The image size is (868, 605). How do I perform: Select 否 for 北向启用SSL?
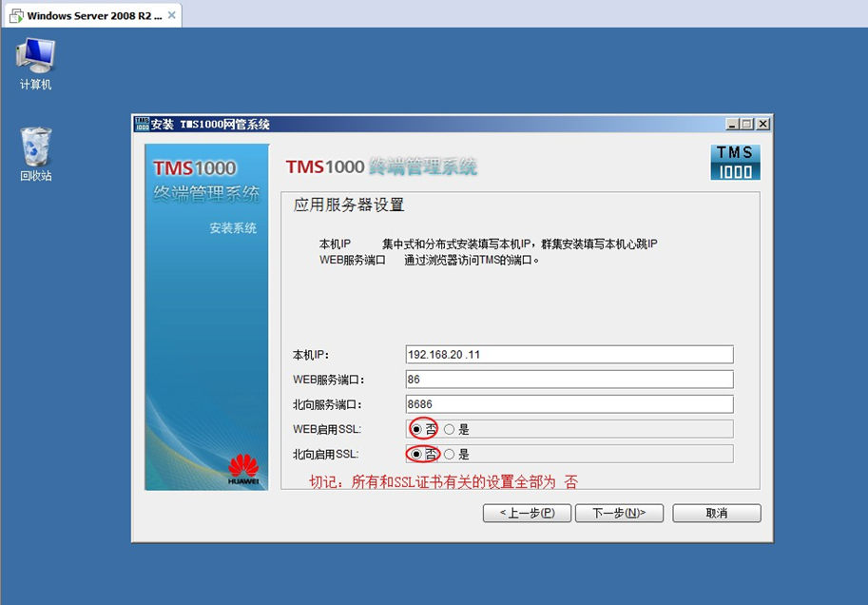click(416, 454)
